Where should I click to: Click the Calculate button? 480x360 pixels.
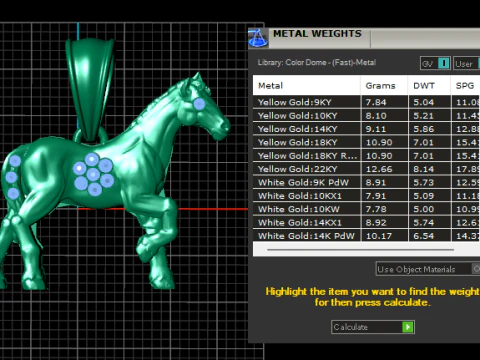click(373, 327)
